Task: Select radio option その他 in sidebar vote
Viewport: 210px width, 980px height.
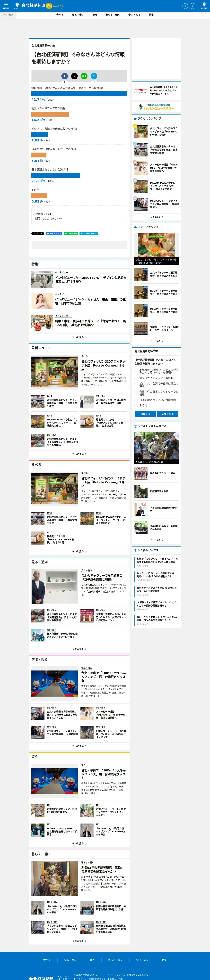Action: point(136,406)
